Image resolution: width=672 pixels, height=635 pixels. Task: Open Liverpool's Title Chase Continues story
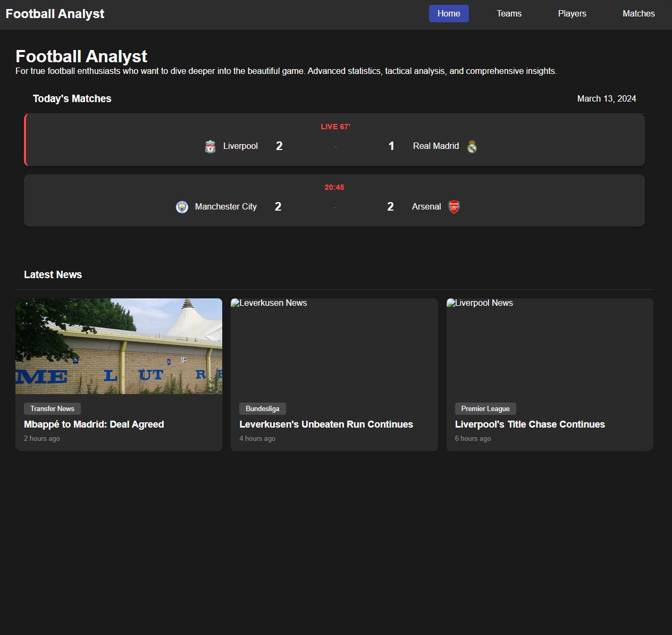(x=530, y=424)
